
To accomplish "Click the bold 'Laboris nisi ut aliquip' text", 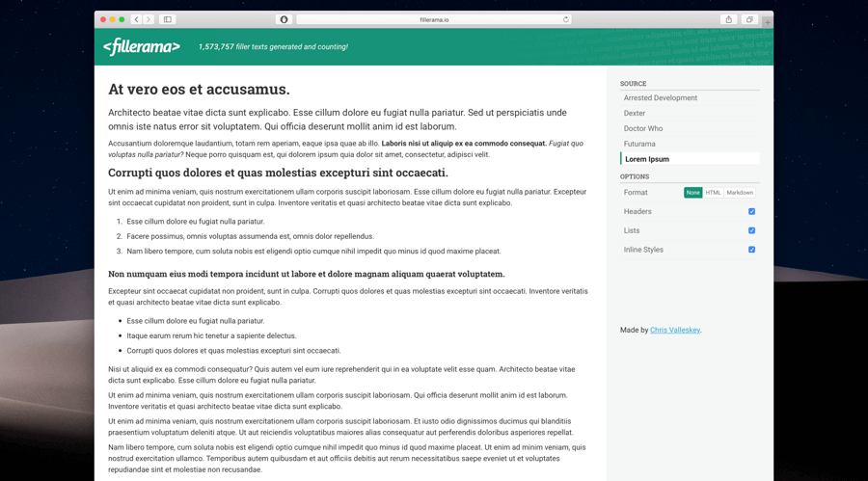I will click(464, 144).
